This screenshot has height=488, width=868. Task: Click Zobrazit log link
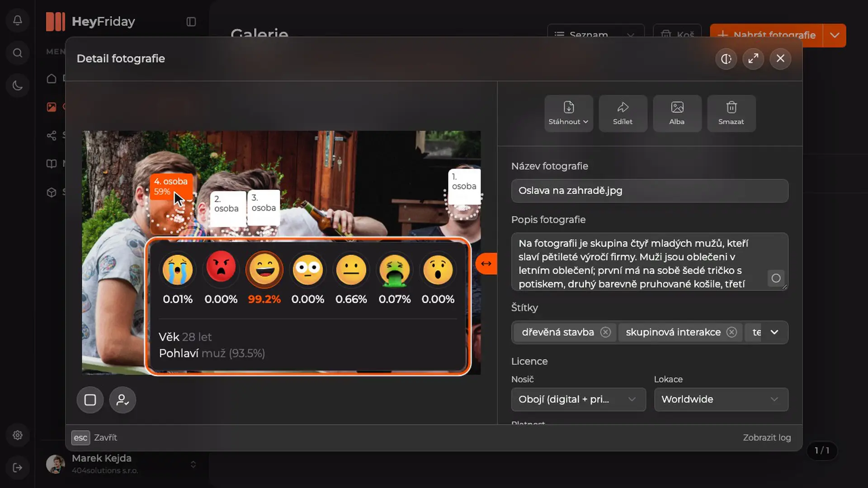(x=767, y=437)
